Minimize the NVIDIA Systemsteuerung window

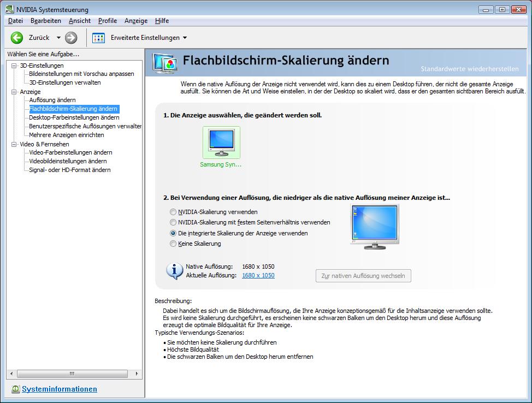click(x=486, y=9)
